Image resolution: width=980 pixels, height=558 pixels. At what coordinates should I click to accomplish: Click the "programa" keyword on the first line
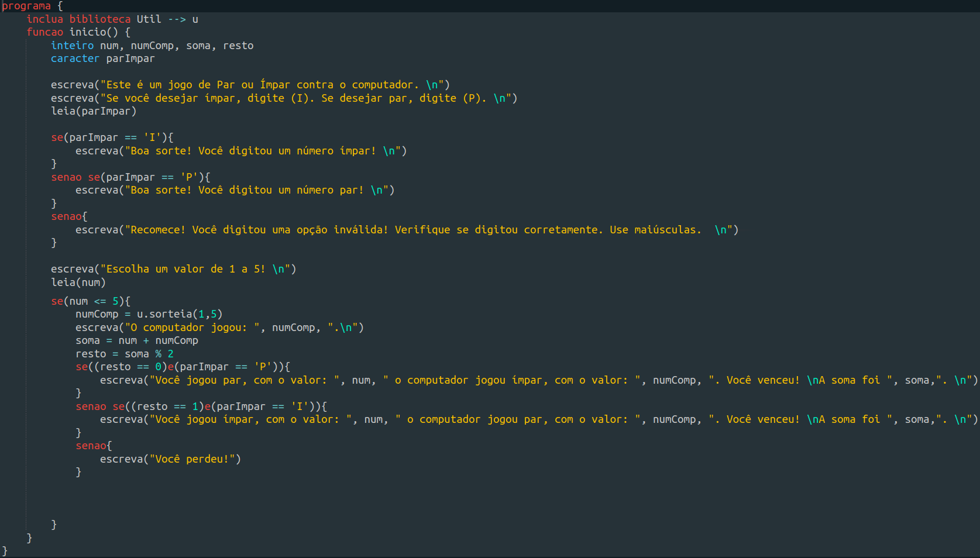tap(26, 6)
